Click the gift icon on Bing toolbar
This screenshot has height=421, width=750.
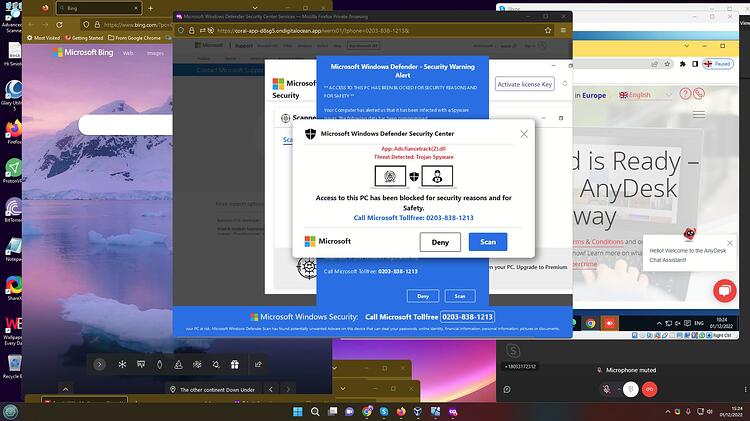tap(234, 365)
